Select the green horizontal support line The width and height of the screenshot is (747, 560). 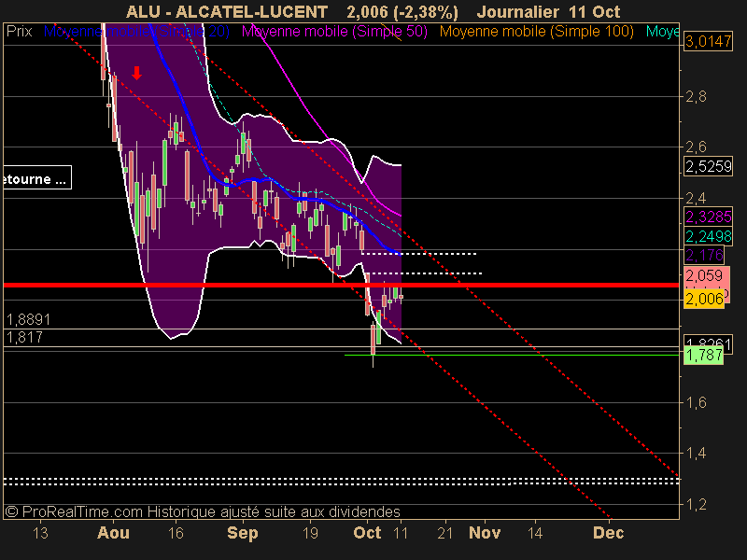click(512, 356)
